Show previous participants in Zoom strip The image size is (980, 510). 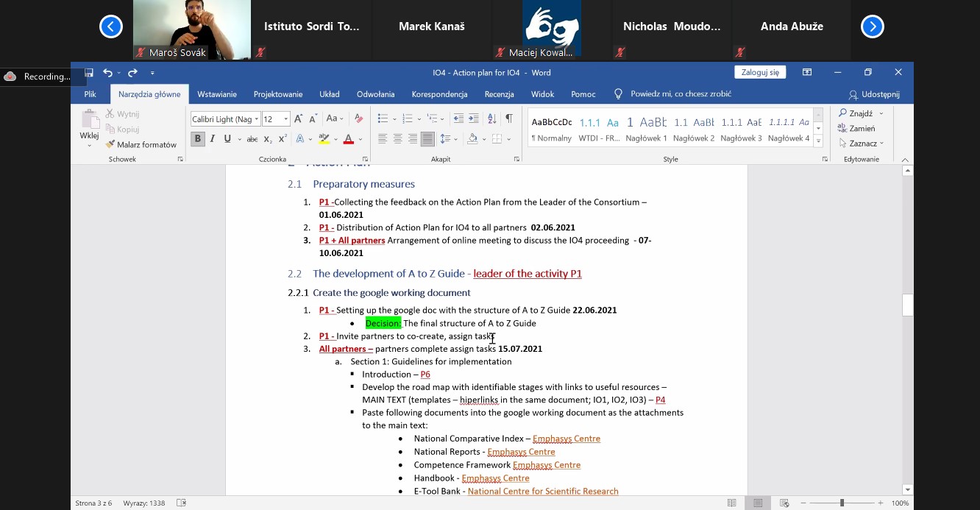(x=110, y=26)
